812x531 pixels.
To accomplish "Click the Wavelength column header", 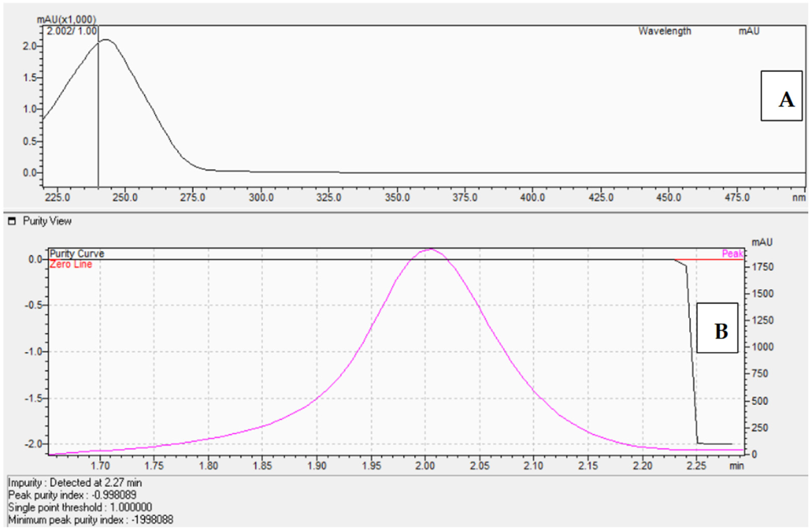I will pos(664,31).
